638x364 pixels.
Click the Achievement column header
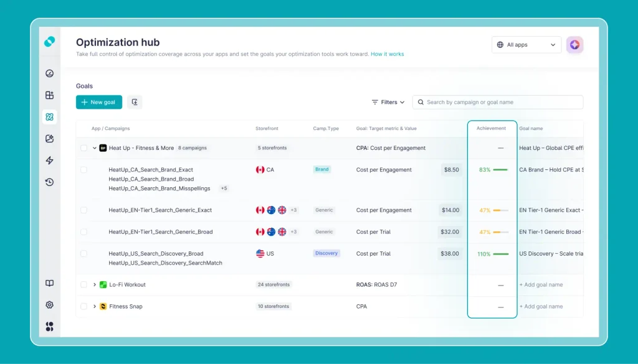pos(491,128)
